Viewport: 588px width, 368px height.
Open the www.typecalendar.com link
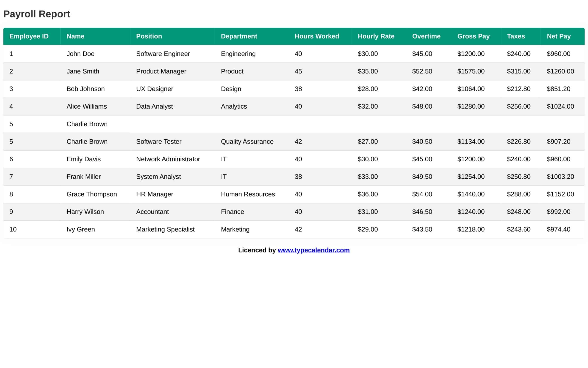click(313, 250)
